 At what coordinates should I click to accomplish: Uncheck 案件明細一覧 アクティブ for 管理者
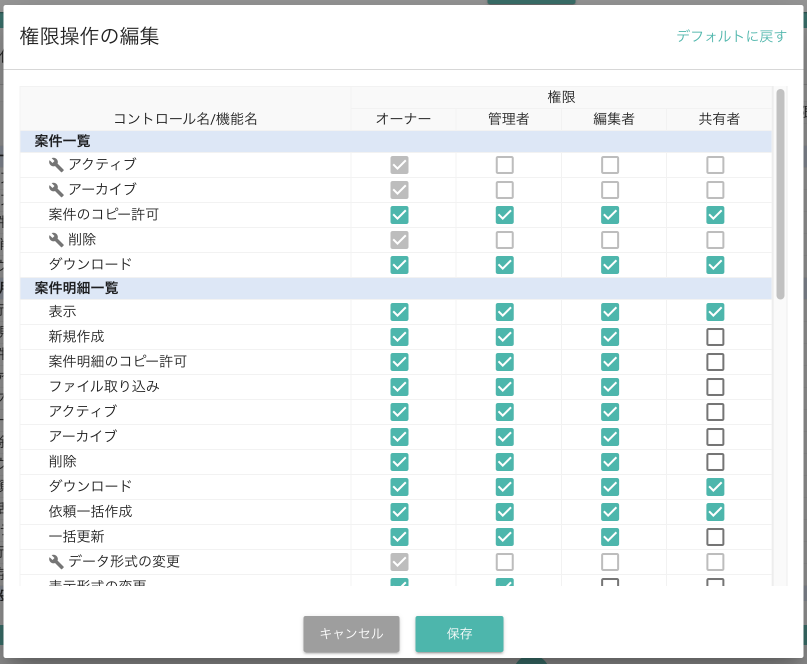coord(504,412)
